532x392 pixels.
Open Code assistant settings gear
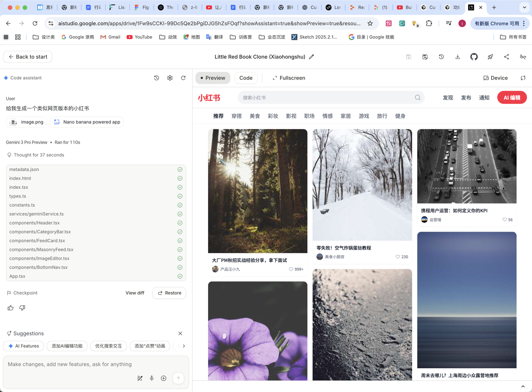pyautogui.click(x=170, y=78)
